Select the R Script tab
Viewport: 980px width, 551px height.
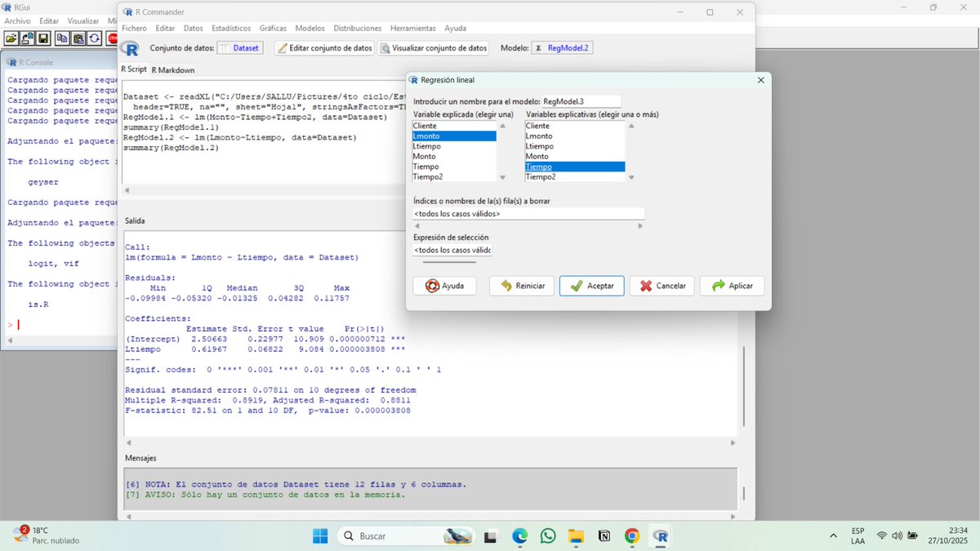pos(134,69)
